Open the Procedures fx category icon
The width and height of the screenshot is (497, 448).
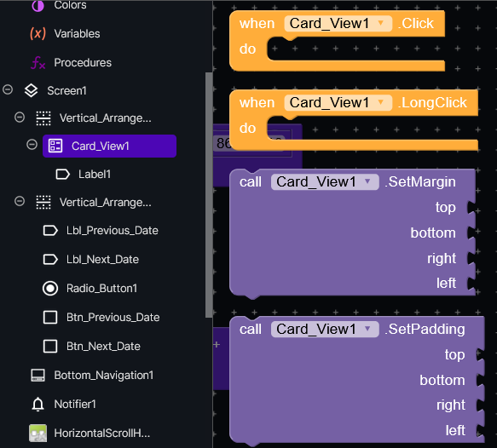tap(38, 63)
